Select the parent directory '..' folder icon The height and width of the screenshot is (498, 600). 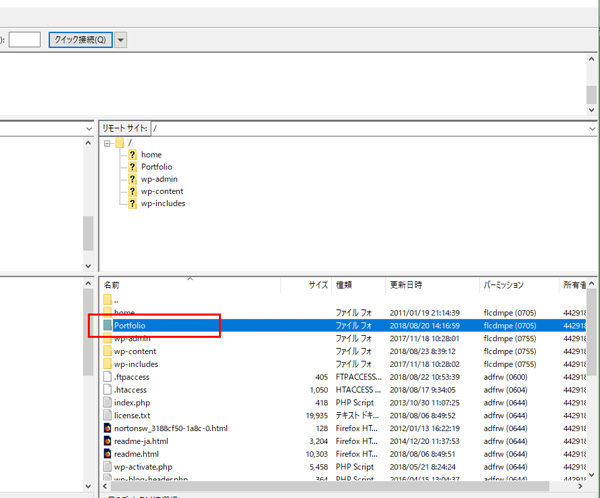[108, 299]
